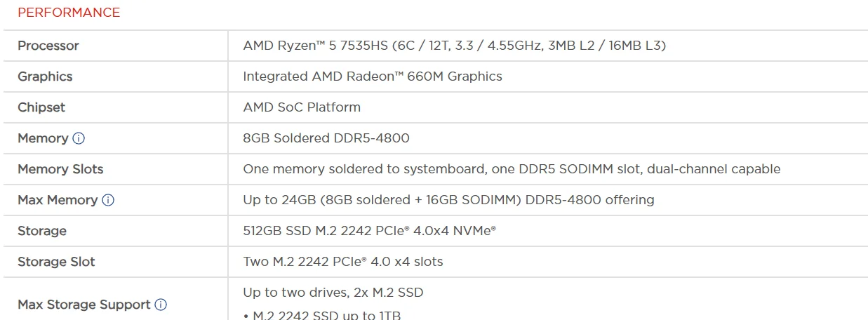Select the Processor row label
The height and width of the screenshot is (320, 868).
tap(48, 46)
